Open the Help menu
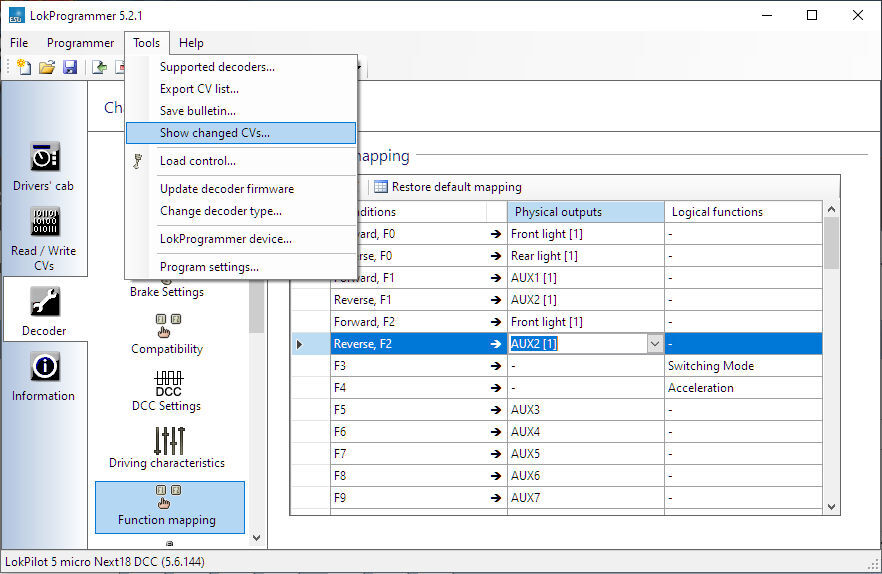This screenshot has height=574, width=882. point(191,43)
